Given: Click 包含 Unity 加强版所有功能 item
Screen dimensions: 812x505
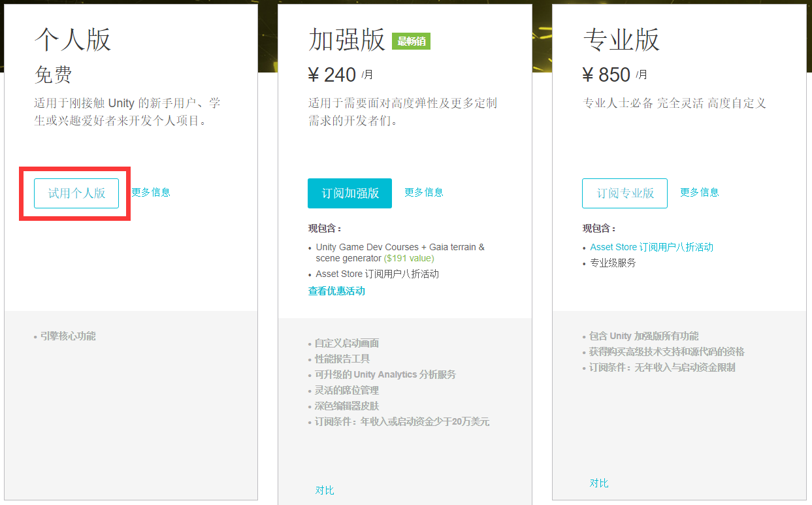Looking at the screenshot, I should pos(643,336).
